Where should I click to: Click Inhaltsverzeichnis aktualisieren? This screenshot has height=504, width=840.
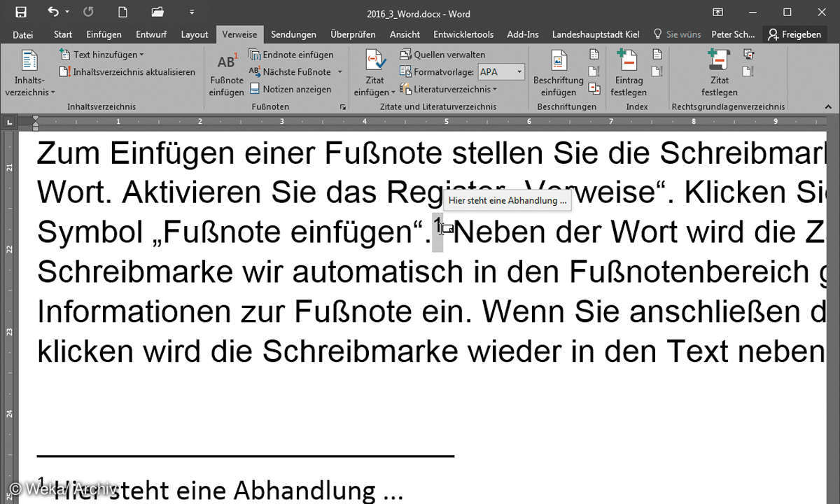tap(127, 71)
